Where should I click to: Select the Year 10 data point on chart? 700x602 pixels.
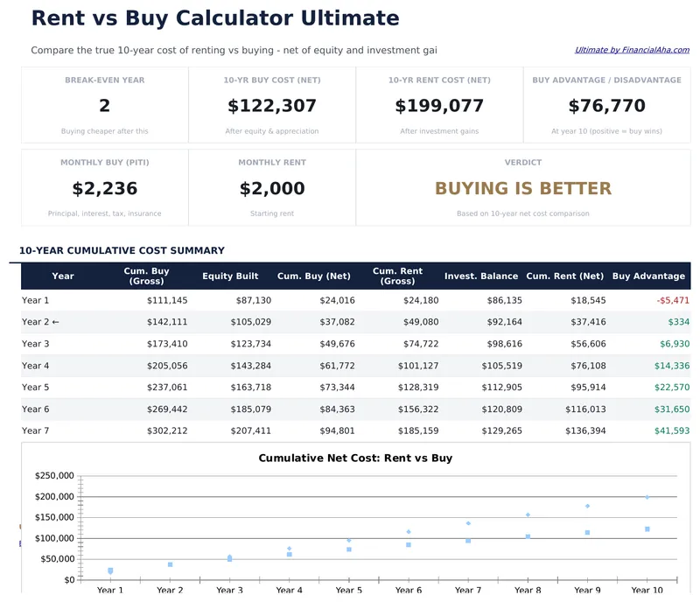pyautogui.click(x=646, y=497)
